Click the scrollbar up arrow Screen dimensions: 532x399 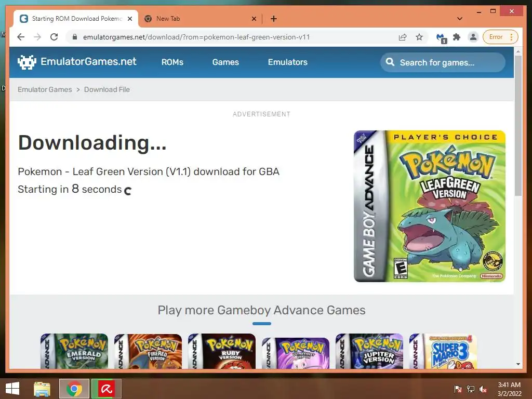[518, 51]
